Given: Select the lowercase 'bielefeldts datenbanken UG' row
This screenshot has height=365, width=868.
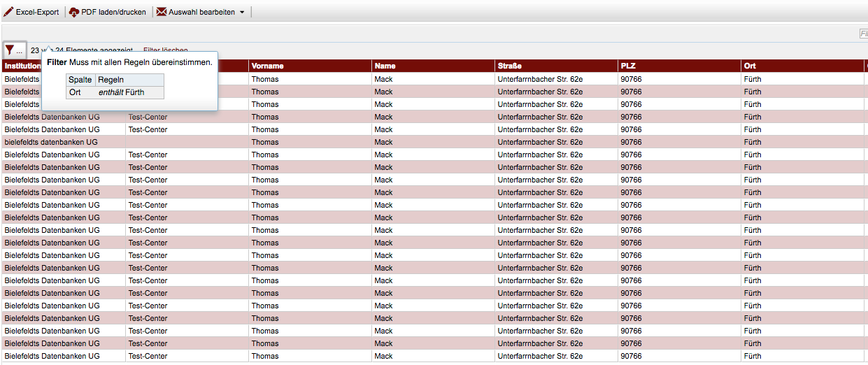Looking at the screenshot, I should (x=50, y=142).
